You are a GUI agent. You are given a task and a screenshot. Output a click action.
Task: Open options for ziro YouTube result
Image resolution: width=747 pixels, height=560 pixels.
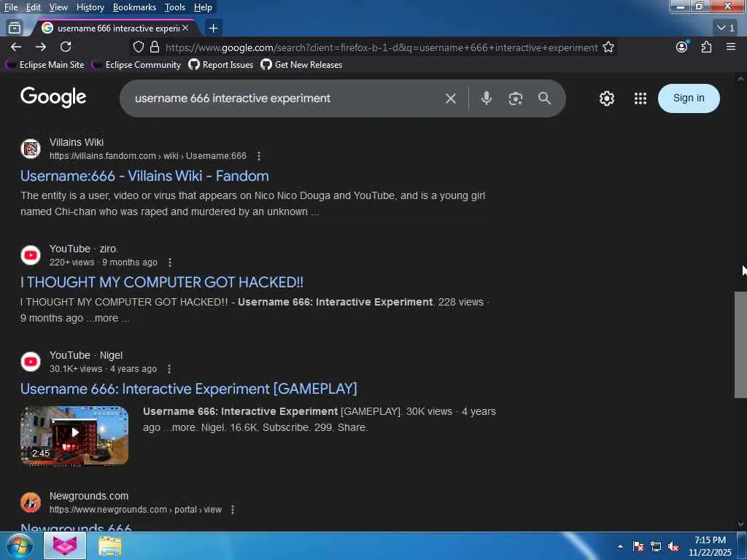pos(170,262)
